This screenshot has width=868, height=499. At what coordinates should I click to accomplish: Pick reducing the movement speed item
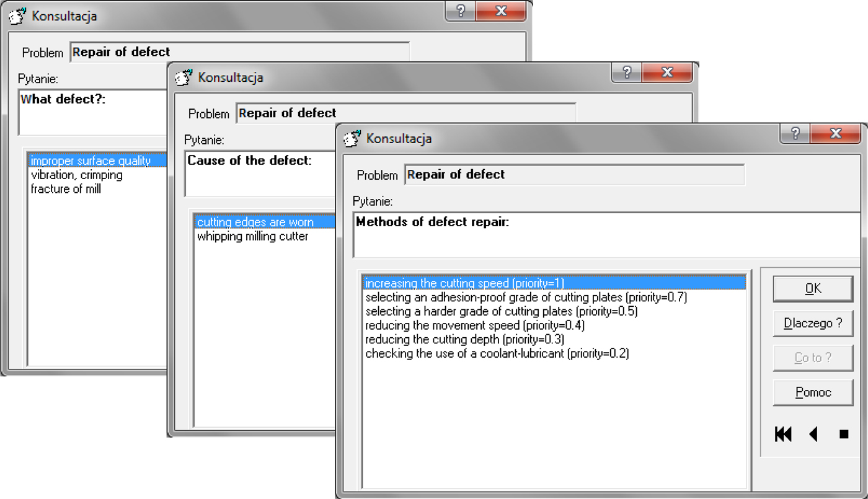click(x=474, y=325)
